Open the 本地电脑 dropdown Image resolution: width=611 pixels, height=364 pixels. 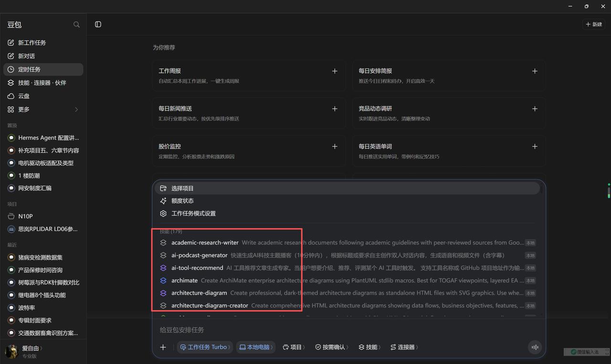pos(256,347)
